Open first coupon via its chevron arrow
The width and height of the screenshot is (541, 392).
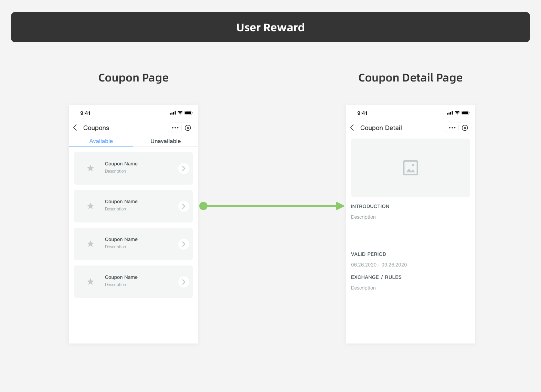tap(184, 168)
